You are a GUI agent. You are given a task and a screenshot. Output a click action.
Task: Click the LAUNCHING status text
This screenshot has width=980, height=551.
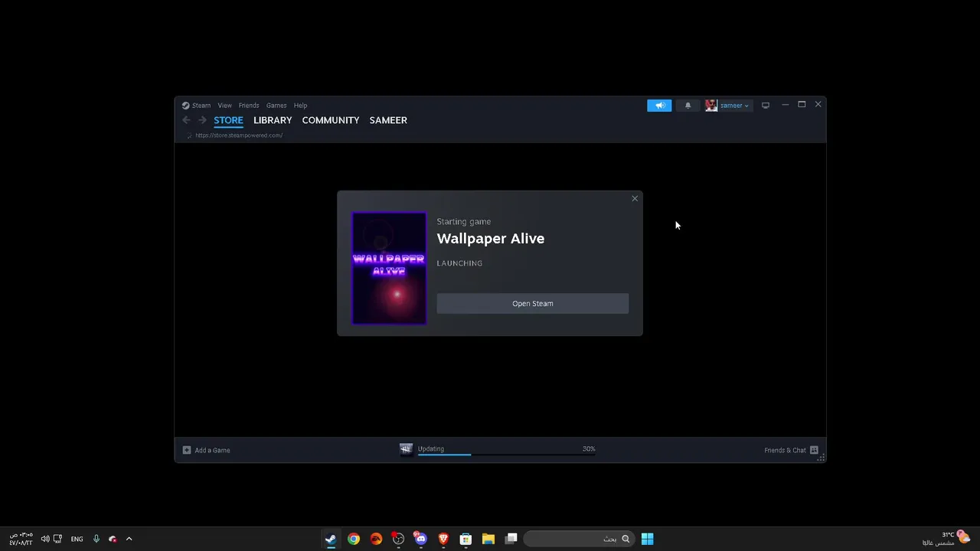click(x=459, y=263)
